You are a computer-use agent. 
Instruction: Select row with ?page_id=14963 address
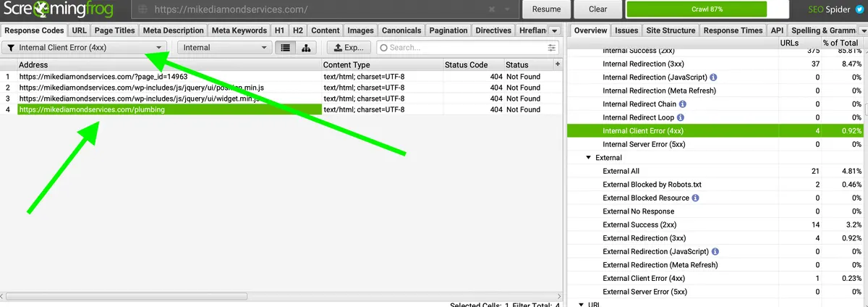282,76
